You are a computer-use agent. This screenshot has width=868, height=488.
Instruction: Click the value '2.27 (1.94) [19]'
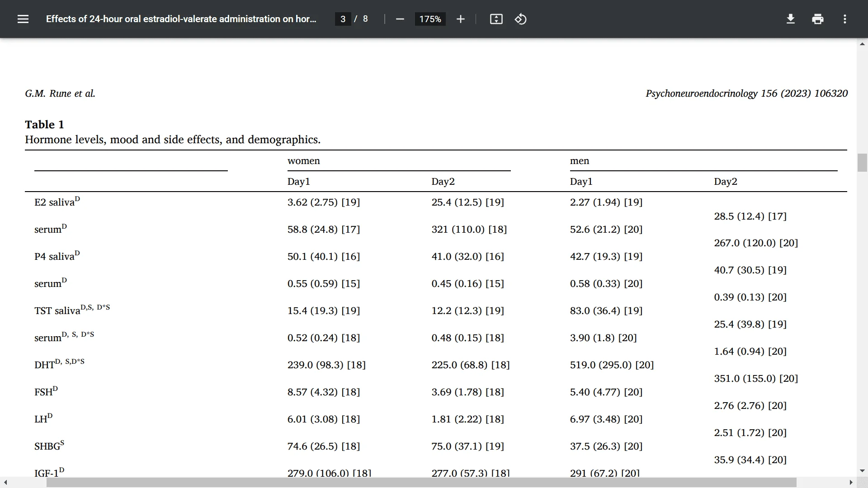[606, 202]
